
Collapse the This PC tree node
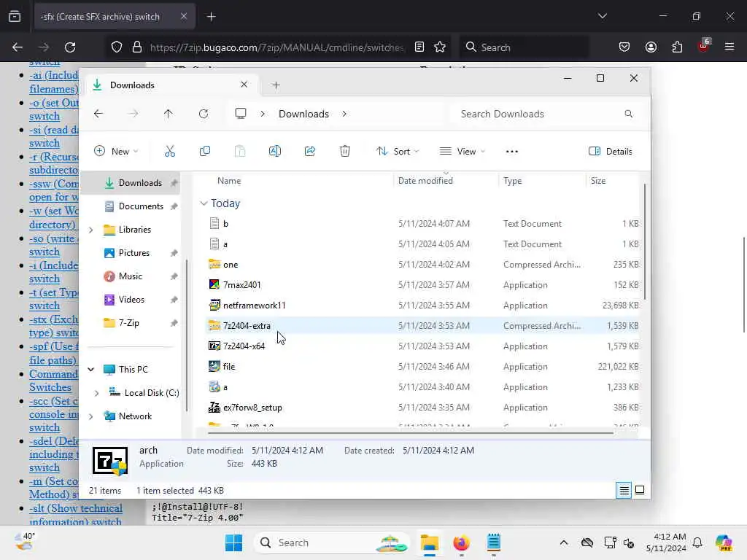90,370
